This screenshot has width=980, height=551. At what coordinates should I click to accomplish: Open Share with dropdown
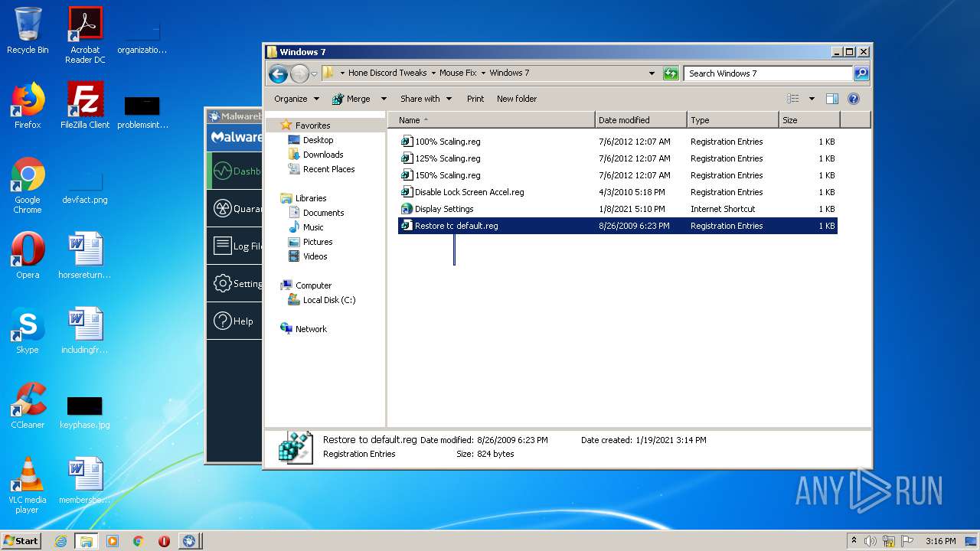[426, 99]
